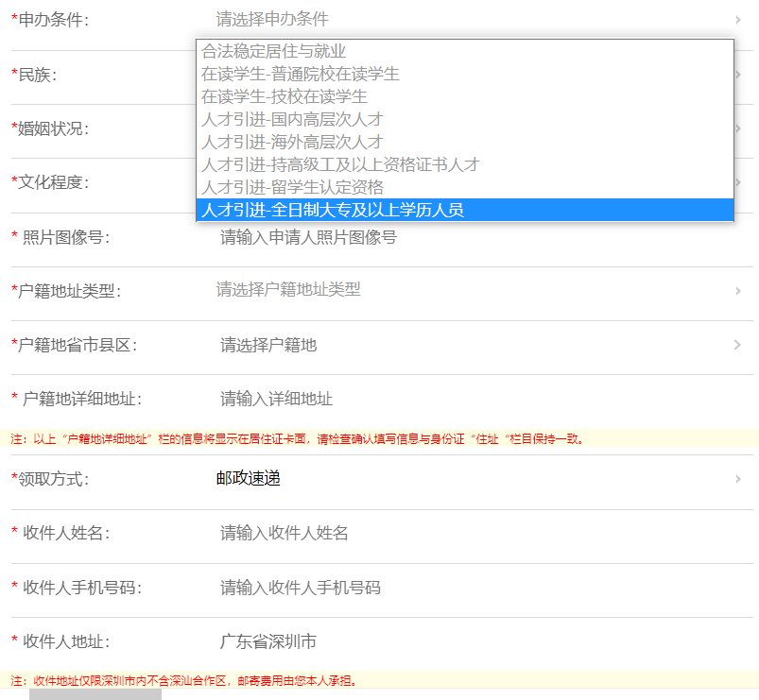Select 合法稳定居住与就业 option
Viewport: 759px width, 700px height.
click(x=465, y=51)
